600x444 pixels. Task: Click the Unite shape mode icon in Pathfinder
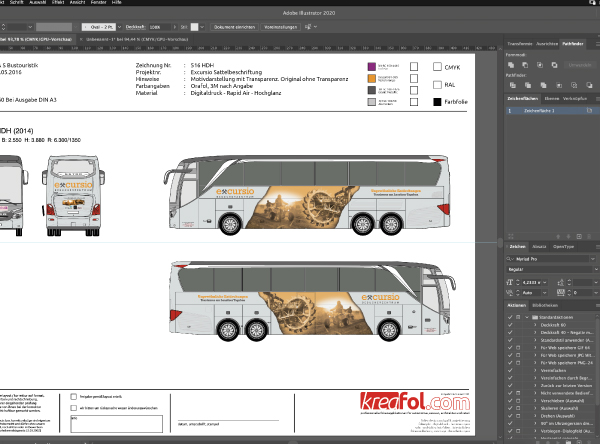tap(511, 64)
